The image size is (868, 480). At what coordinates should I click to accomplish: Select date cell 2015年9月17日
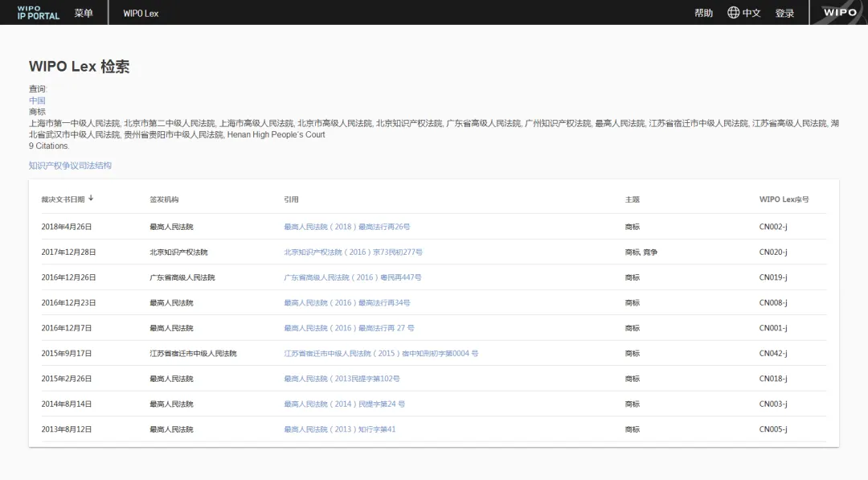67,353
